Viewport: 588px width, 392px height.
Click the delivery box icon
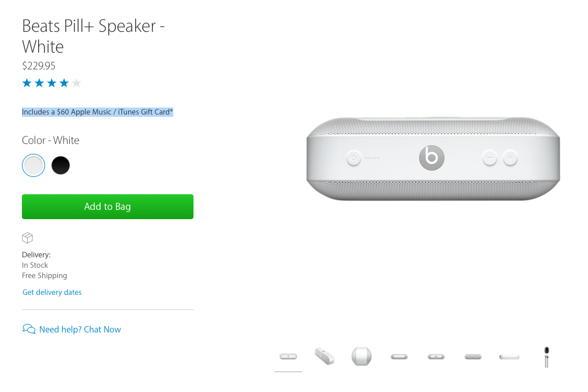click(x=27, y=238)
